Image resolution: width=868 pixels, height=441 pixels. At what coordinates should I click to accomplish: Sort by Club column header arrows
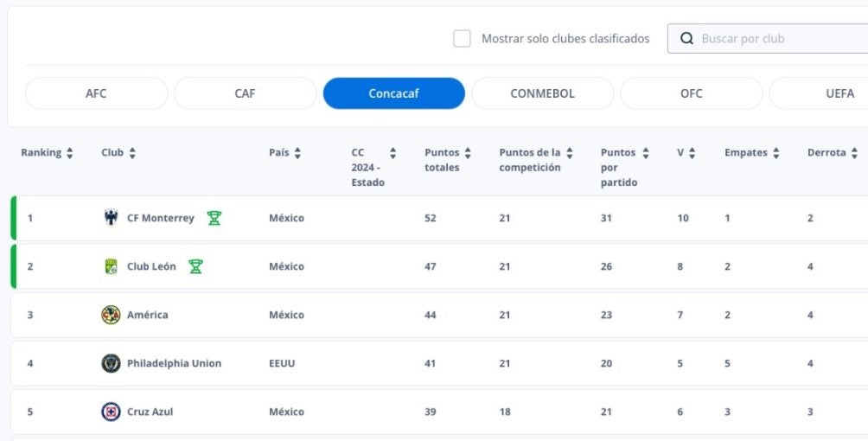(132, 153)
